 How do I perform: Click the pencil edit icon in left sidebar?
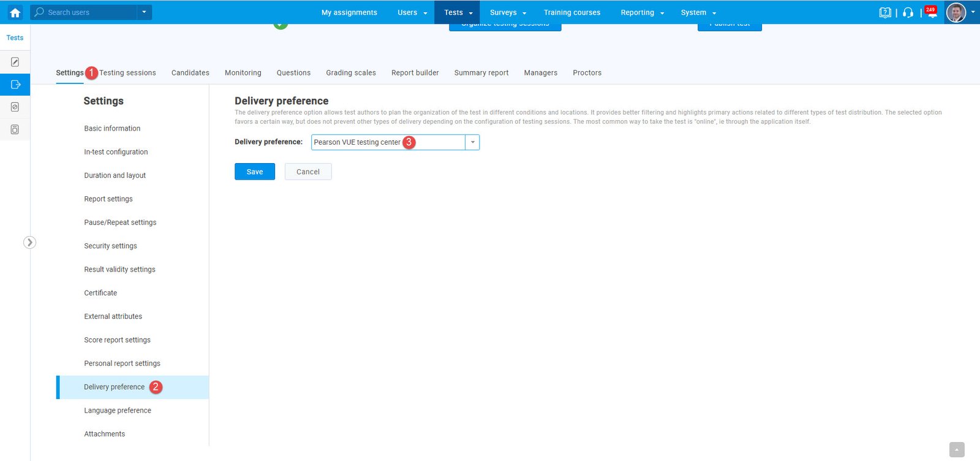[x=15, y=62]
